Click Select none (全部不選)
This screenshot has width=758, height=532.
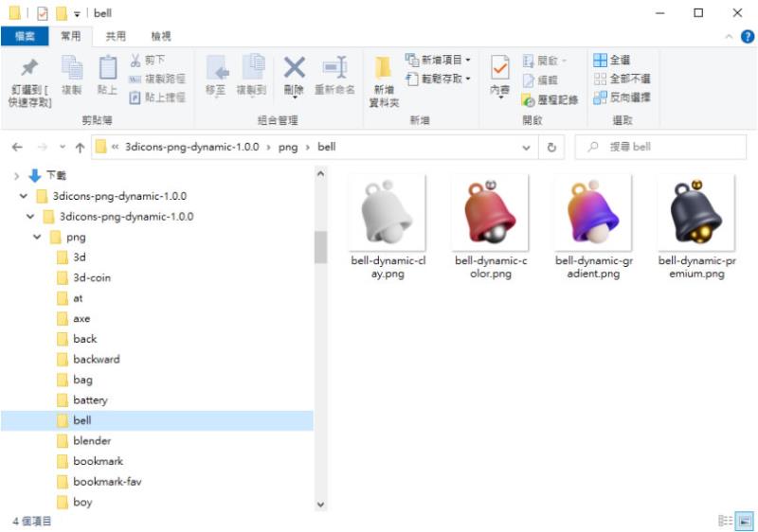(622, 79)
